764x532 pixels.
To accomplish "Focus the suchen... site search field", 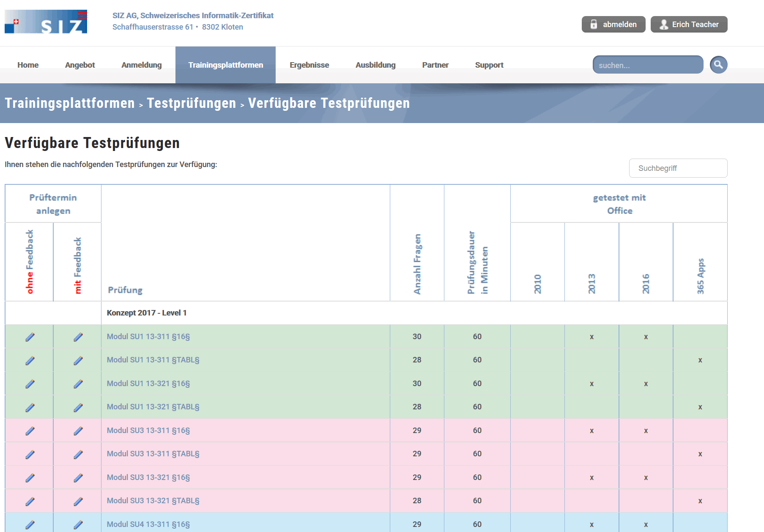I will pos(648,65).
